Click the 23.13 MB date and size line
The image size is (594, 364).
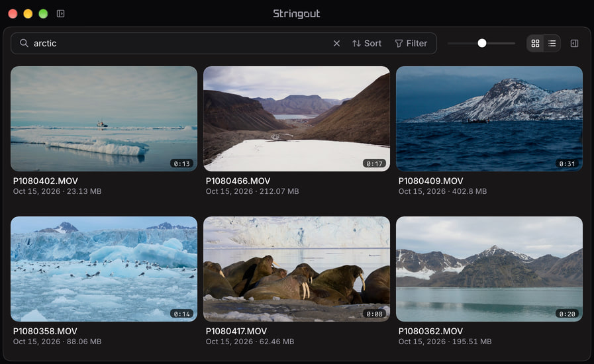click(x=57, y=191)
